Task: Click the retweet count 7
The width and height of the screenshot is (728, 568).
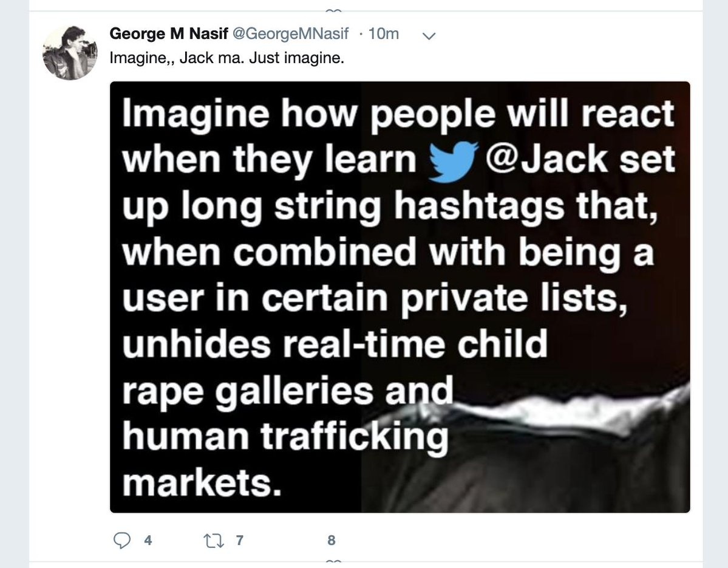Action: pyautogui.click(x=239, y=540)
